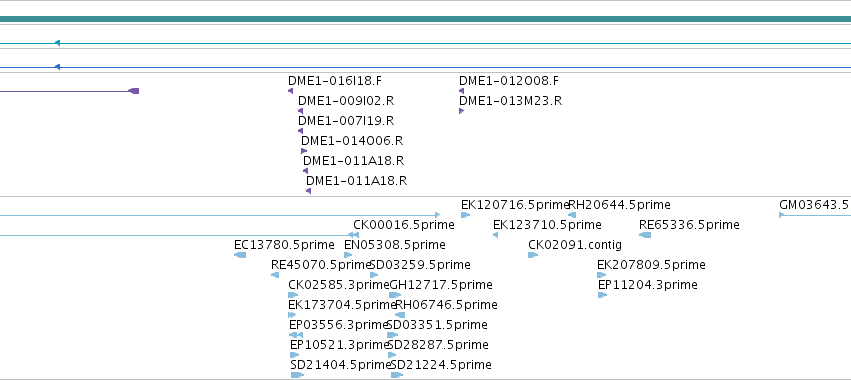This screenshot has height=380, width=851.
Task: Select the DME1-014O06.R arrow marker
Action: coord(304,151)
